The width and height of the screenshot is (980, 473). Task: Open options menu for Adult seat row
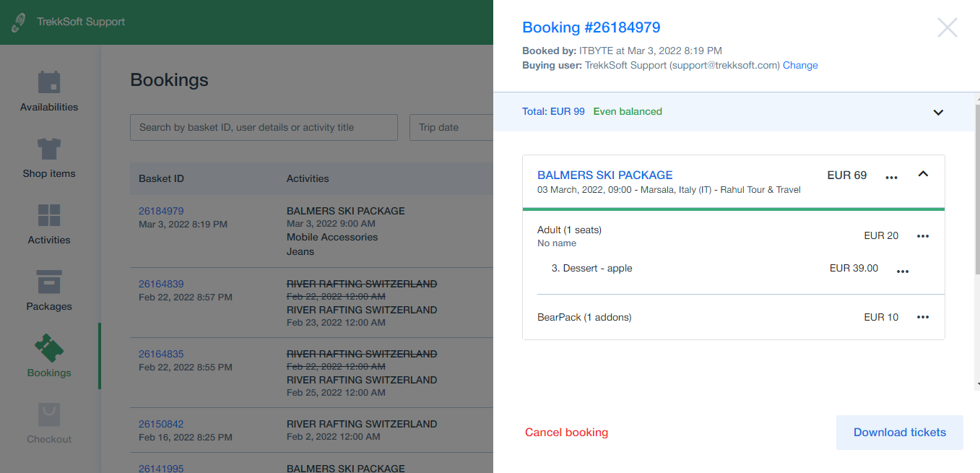(x=923, y=236)
